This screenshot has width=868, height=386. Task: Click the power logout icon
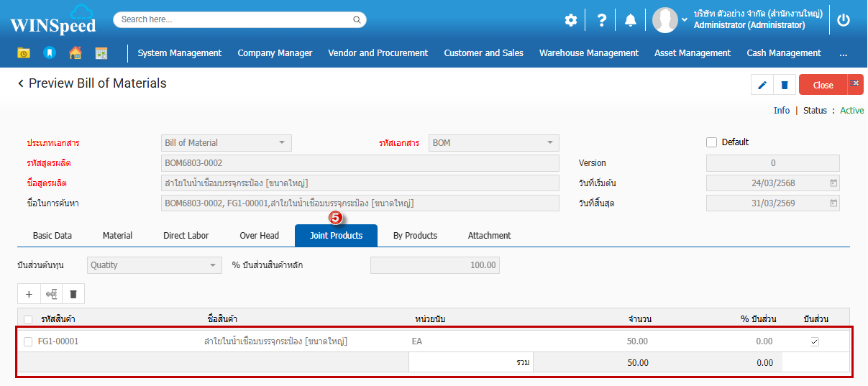(844, 20)
